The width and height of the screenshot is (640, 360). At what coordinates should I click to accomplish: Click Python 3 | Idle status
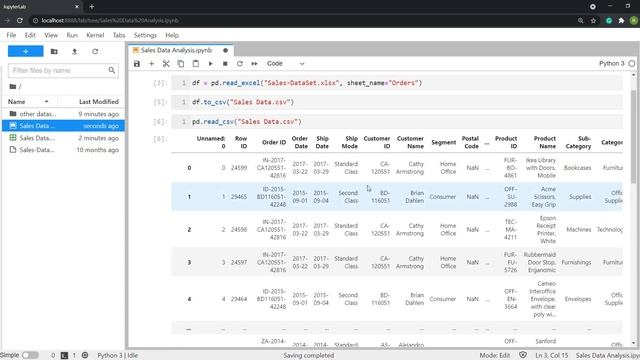tap(118, 356)
